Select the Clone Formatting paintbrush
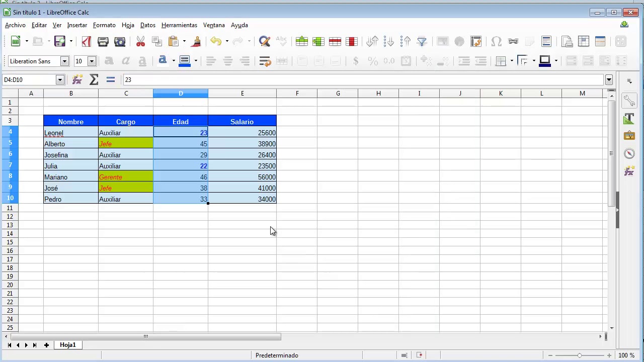 197,41
